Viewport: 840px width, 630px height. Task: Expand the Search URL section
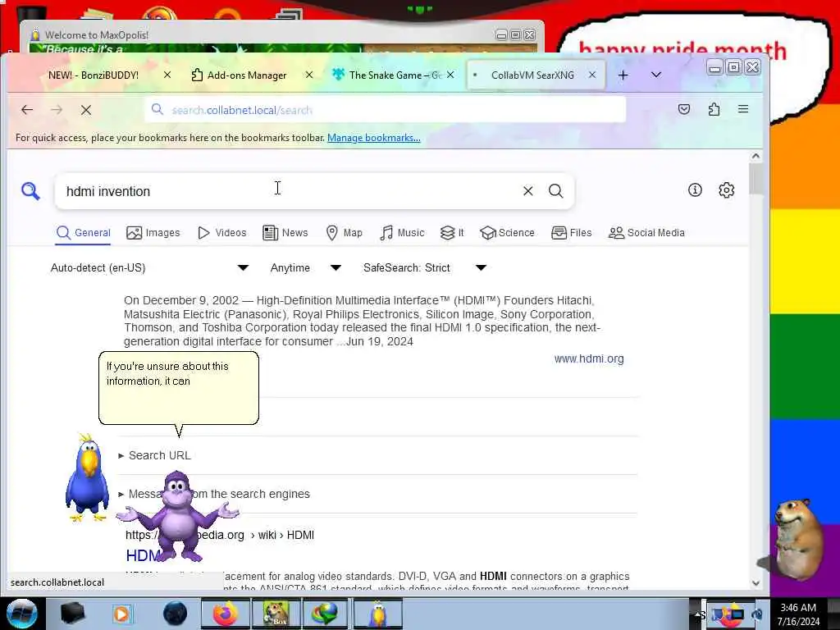click(154, 455)
